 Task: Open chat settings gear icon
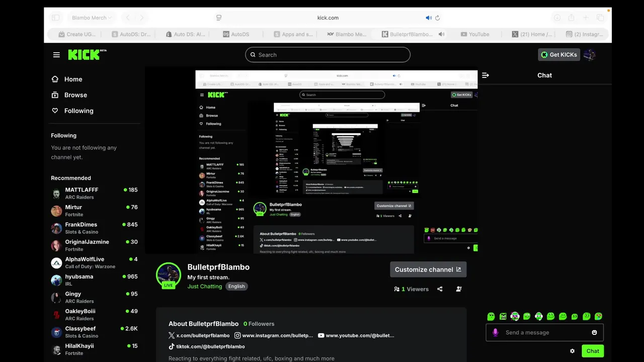tap(572, 351)
